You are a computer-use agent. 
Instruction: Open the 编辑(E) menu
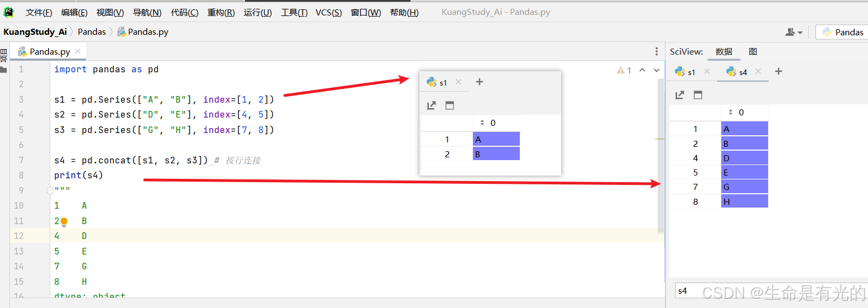tap(74, 12)
